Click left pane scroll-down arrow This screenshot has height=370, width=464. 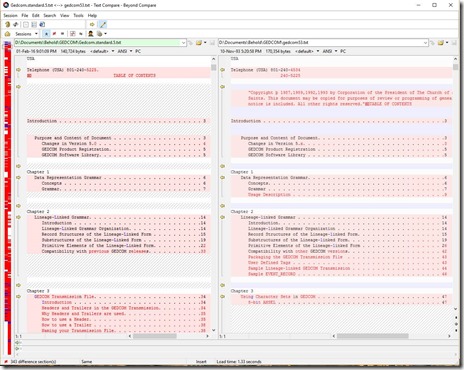214,330
